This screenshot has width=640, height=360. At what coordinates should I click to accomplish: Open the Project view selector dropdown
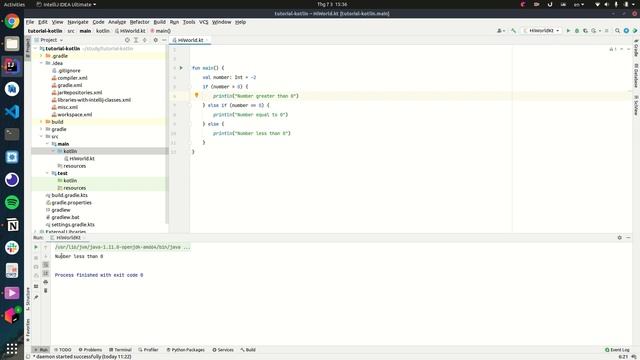[x=49, y=40]
